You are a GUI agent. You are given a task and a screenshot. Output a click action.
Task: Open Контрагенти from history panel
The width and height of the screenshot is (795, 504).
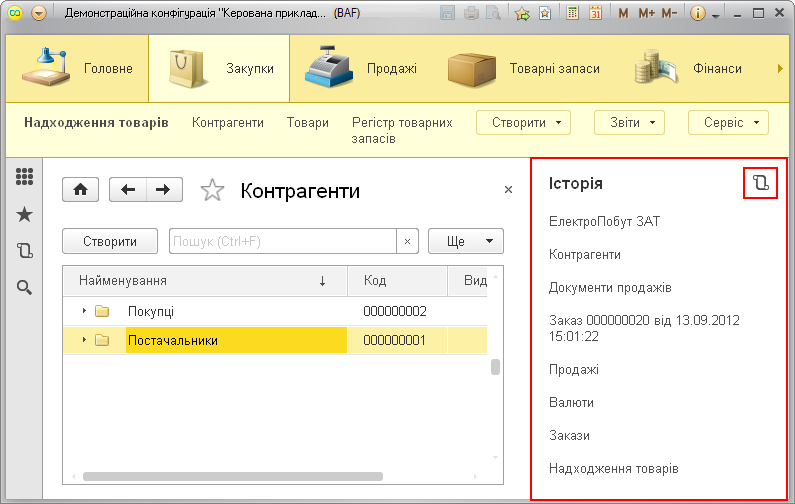[585, 255]
